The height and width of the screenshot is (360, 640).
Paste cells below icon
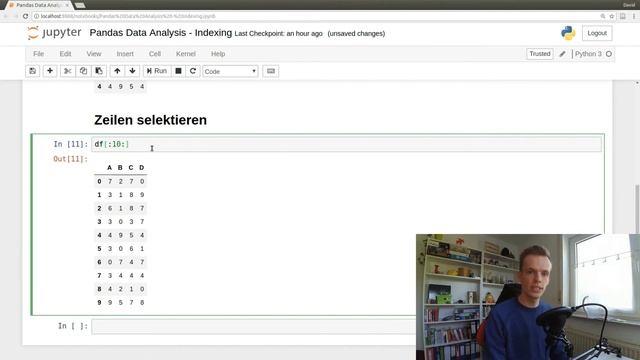(x=99, y=71)
